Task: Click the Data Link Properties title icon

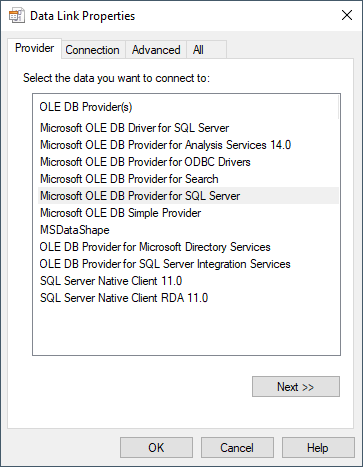Action: tap(17, 16)
